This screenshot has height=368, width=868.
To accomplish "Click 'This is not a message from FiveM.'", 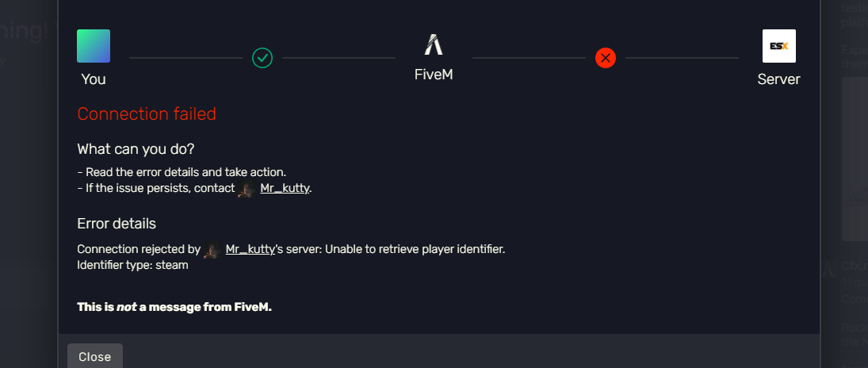I will coord(174,307).
